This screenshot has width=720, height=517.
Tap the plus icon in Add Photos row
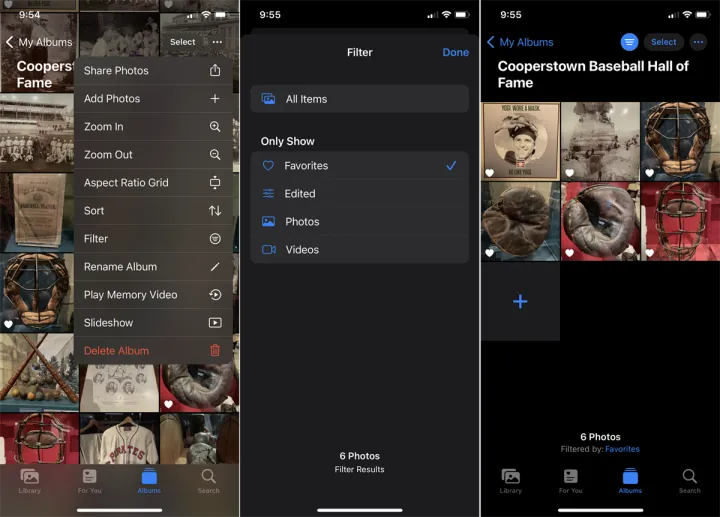pos(215,99)
